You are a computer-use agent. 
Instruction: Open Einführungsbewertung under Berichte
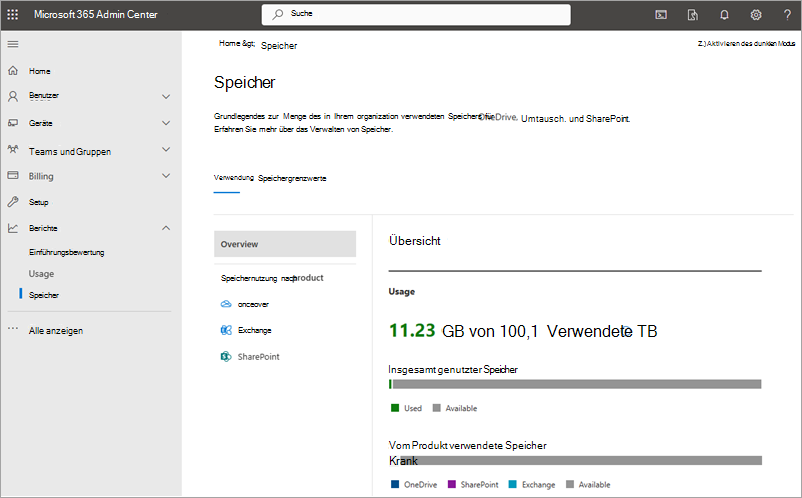pyautogui.click(x=66, y=252)
